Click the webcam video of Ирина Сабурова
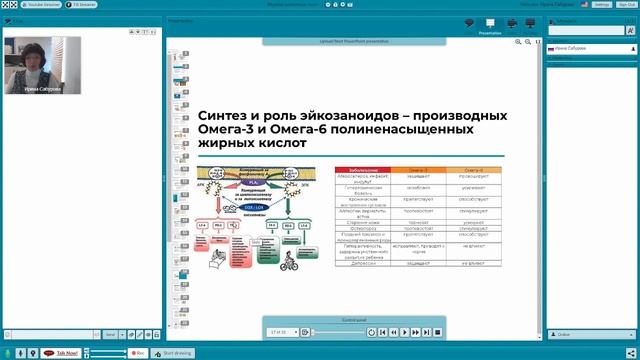The height and width of the screenshot is (360, 640). [x=42, y=65]
